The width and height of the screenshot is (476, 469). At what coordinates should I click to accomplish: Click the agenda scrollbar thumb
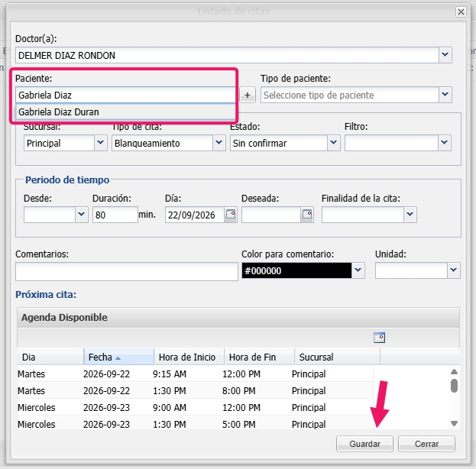pos(454,386)
